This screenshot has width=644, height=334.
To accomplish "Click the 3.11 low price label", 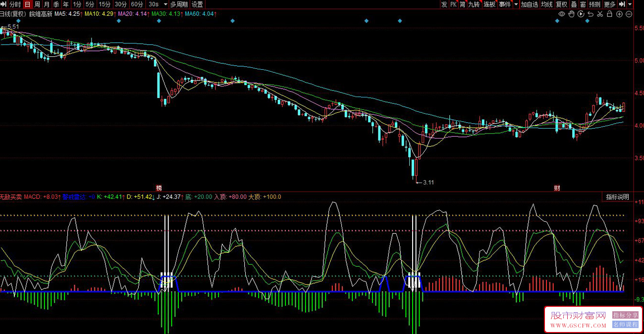I will [429, 182].
